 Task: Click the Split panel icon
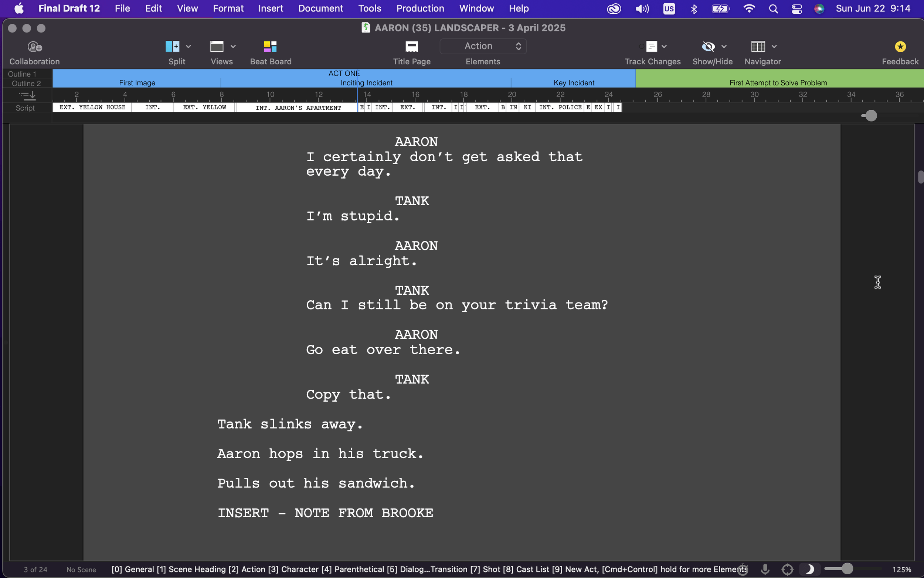coord(172,47)
